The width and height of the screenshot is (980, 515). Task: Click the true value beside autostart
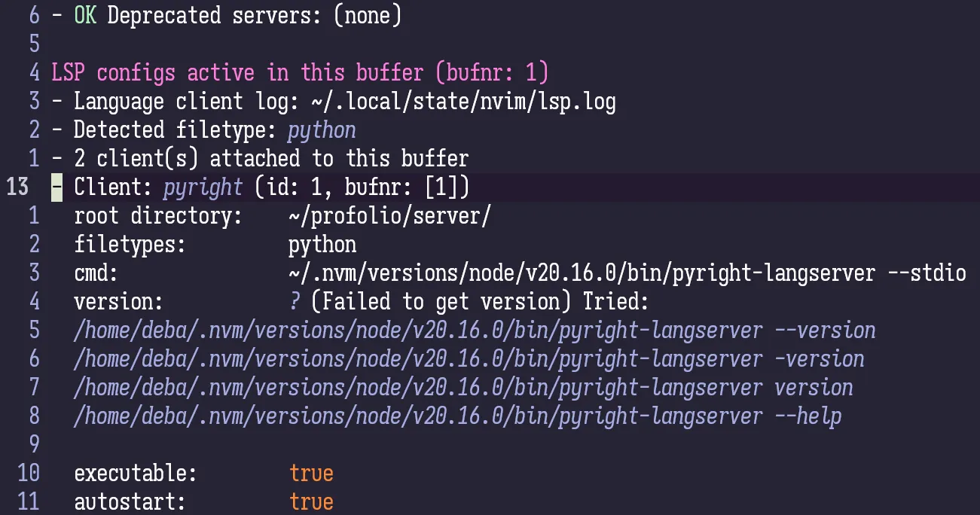[310, 502]
